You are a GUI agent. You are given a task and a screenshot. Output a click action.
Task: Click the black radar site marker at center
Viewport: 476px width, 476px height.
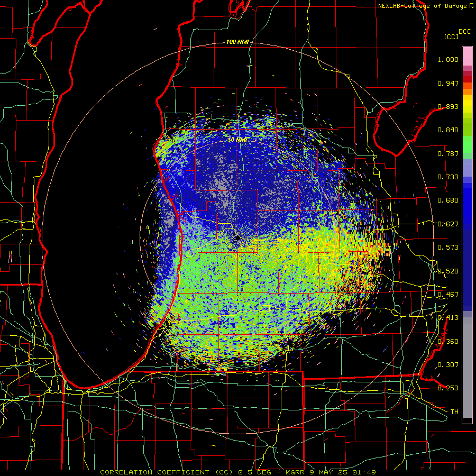[x=238, y=237]
